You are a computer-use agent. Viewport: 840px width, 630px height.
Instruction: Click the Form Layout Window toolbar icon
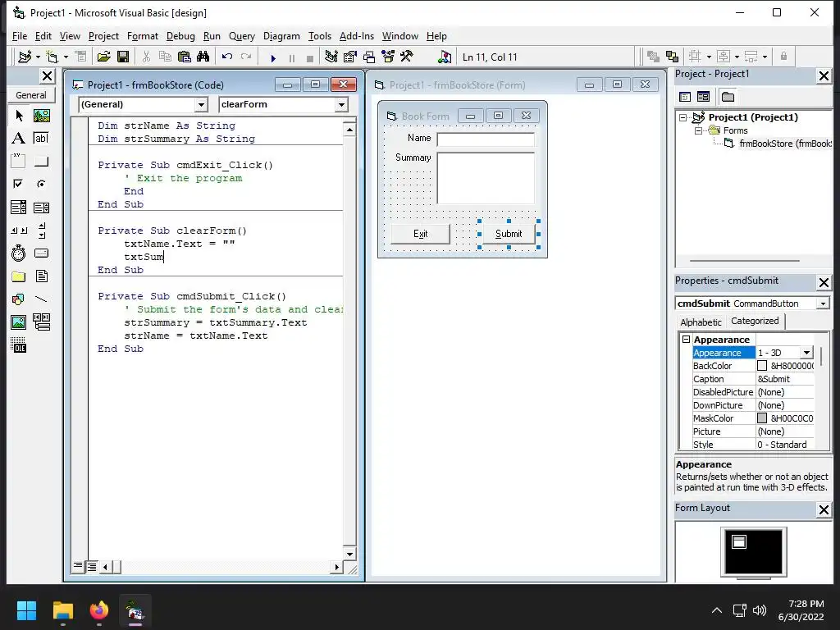(x=369, y=57)
